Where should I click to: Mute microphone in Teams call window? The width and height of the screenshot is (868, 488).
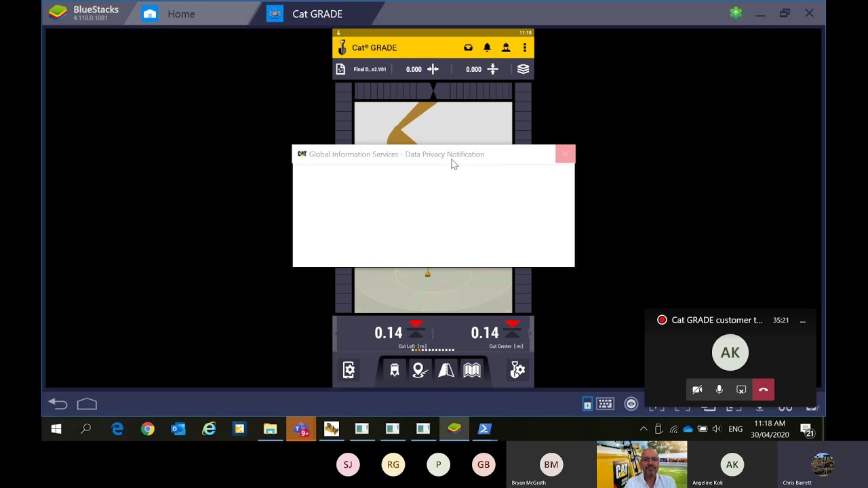pyautogui.click(x=719, y=390)
